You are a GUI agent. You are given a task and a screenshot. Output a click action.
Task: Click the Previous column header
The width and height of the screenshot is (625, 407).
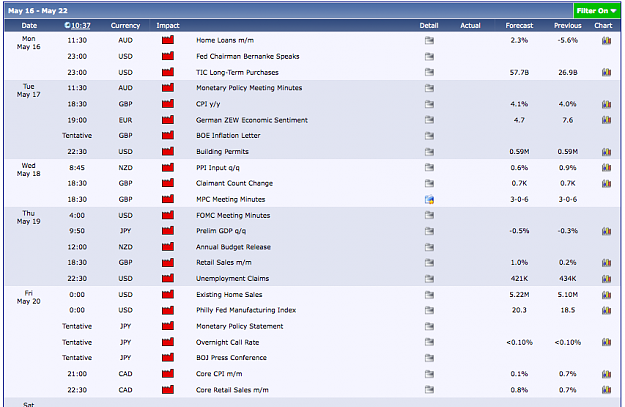568,26
